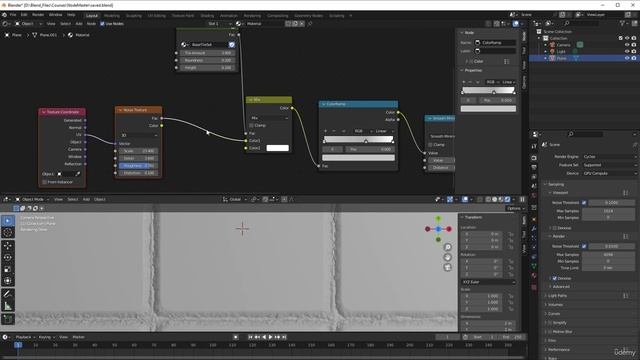The height and width of the screenshot is (360, 640).
Task: Open the Render properties tab icon
Action: pyautogui.click(x=534, y=158)
